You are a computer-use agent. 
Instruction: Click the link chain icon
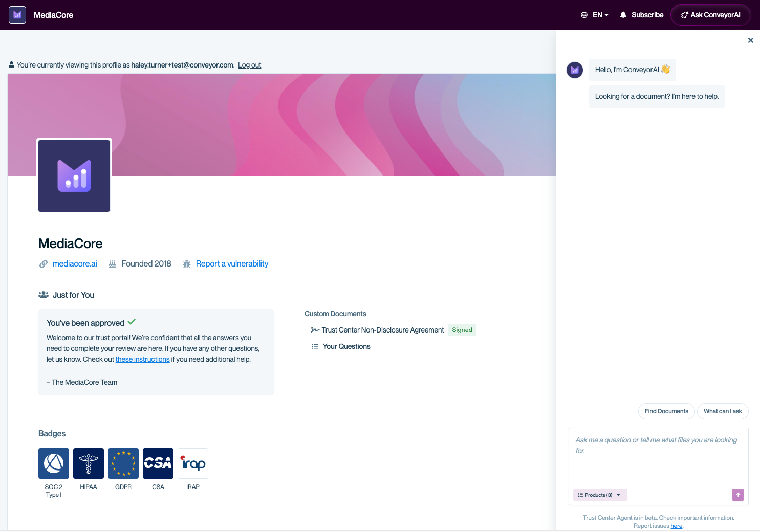44,264
